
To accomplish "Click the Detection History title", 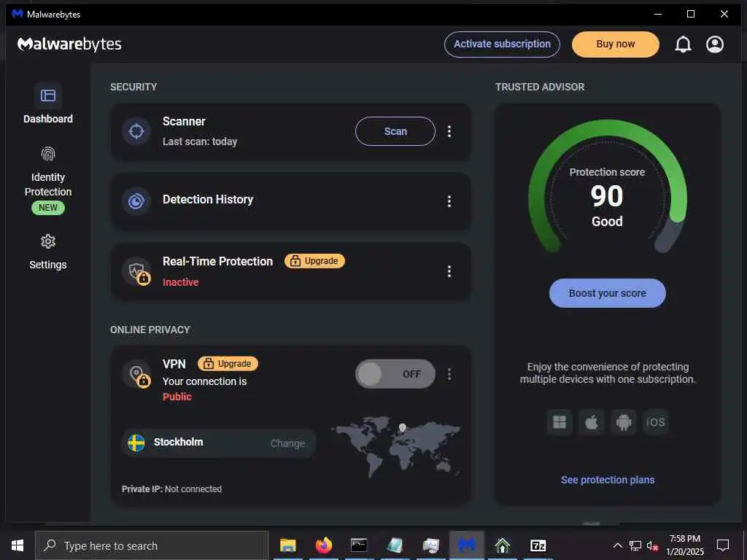I will click(208, 200).
